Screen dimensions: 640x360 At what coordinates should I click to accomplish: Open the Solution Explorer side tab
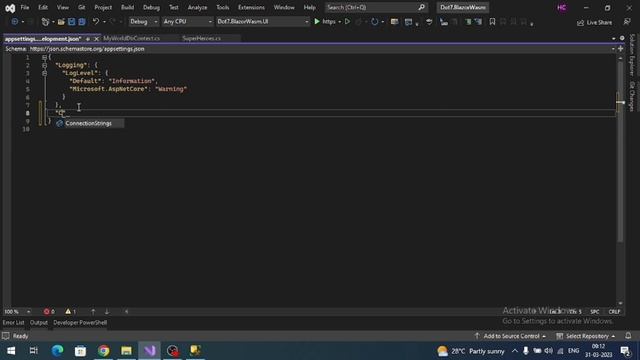point(632,55)
